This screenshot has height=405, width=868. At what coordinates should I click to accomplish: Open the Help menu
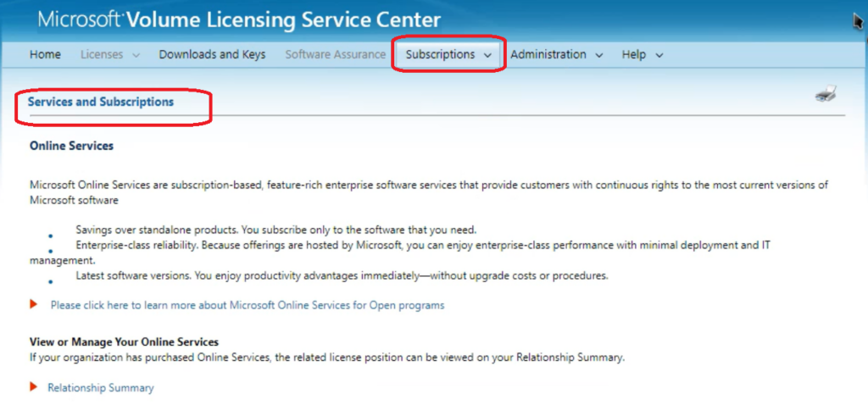[634, 55]
